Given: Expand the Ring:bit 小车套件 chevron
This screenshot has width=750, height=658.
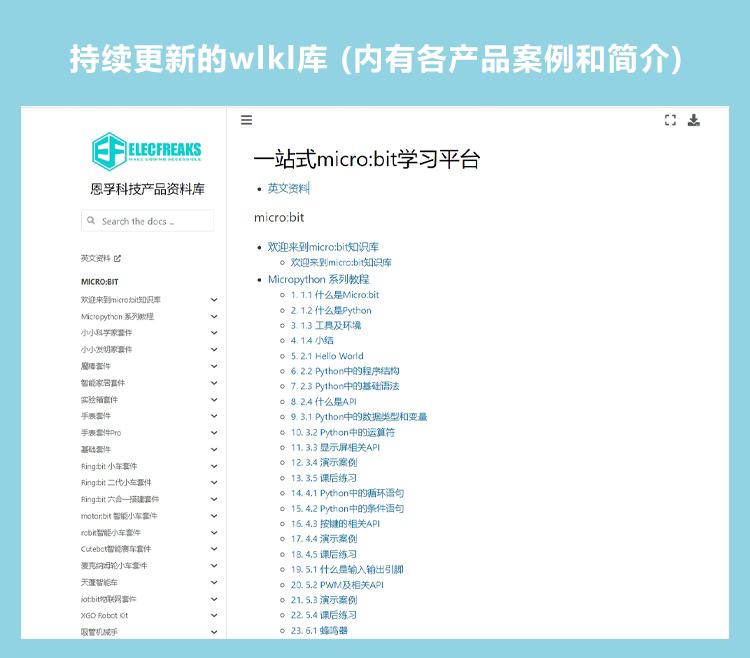Looking at the screenshot, I should coord(214,466).
